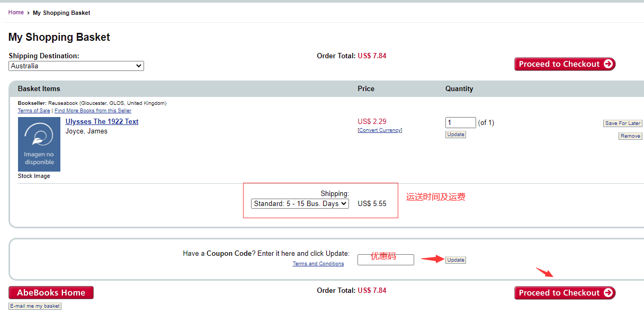Click the coupon code input field
644x322 pixels.
386,260
